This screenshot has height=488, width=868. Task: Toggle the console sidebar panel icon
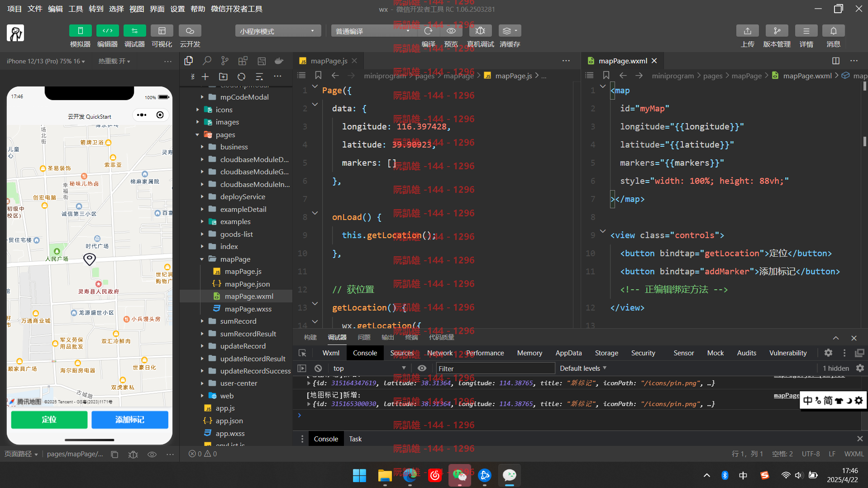[302, 368]
